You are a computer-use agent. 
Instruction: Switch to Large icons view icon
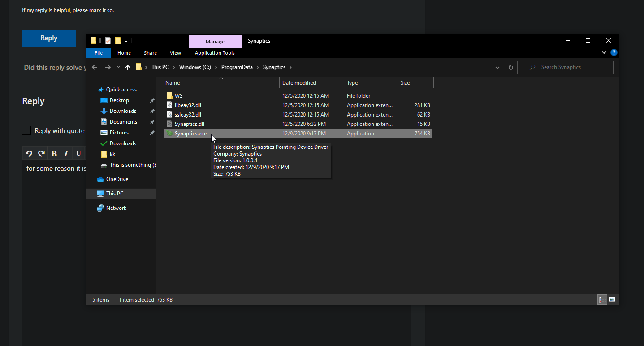[x=612, y=299]
